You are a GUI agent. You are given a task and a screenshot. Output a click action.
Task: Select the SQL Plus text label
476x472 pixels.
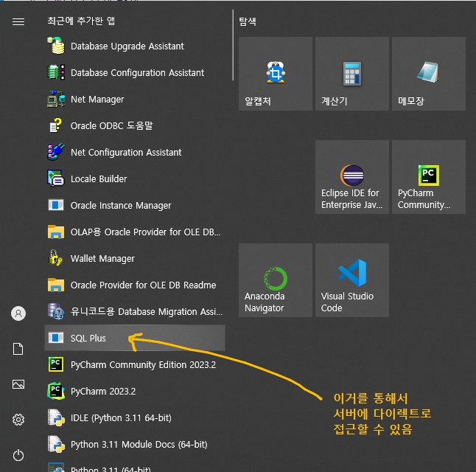[88, 338]
